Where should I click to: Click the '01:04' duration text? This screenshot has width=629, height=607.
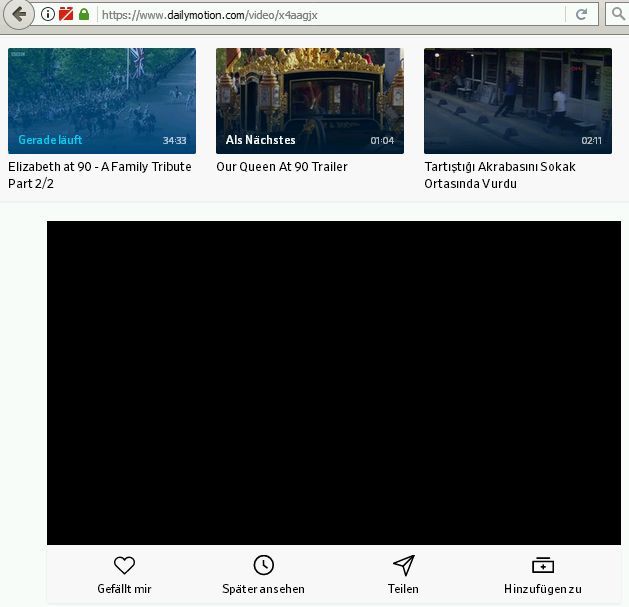pyautogui.click(x=382, y=140)
